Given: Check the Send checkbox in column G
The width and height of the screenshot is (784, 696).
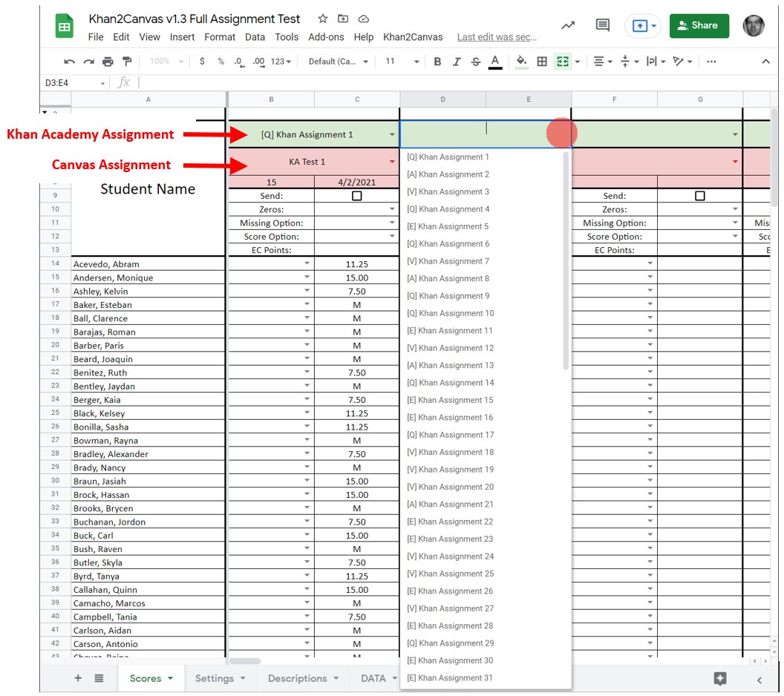Looking at the screenshot, I should pos(699,196).
